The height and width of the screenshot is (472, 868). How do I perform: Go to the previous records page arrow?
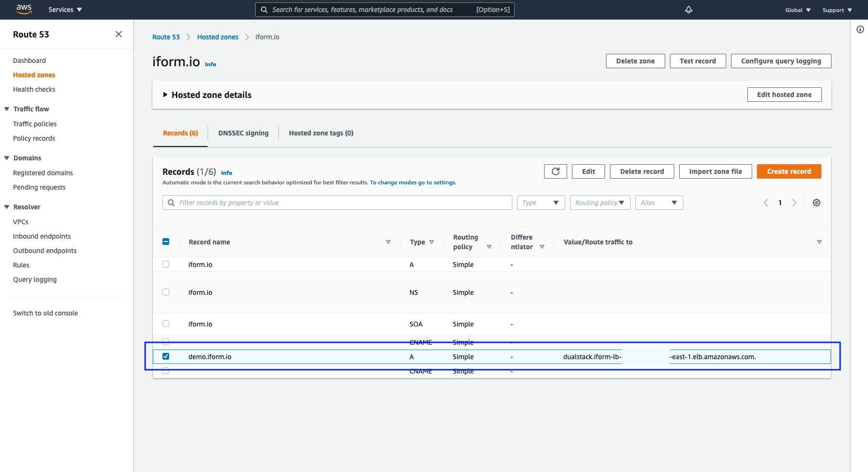tap(766, 203)
